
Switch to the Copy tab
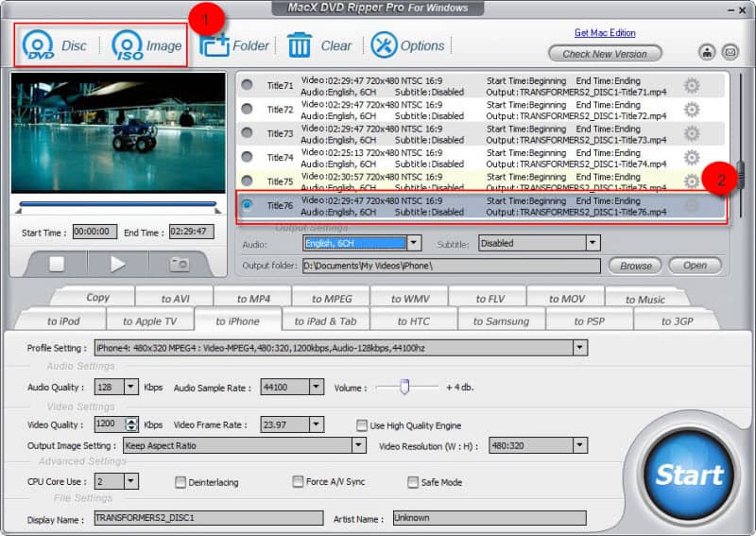coord(98,297)
